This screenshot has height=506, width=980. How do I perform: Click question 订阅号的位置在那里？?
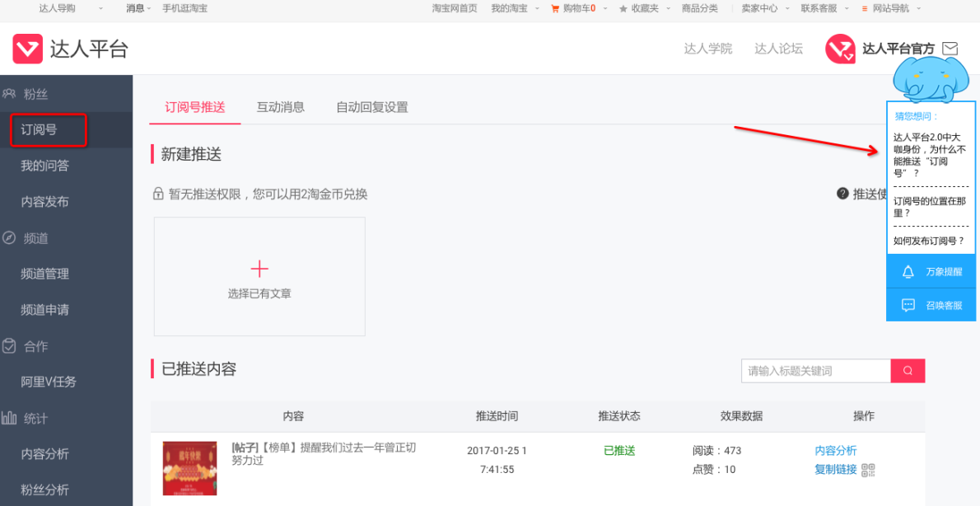[x=930, y=206]
